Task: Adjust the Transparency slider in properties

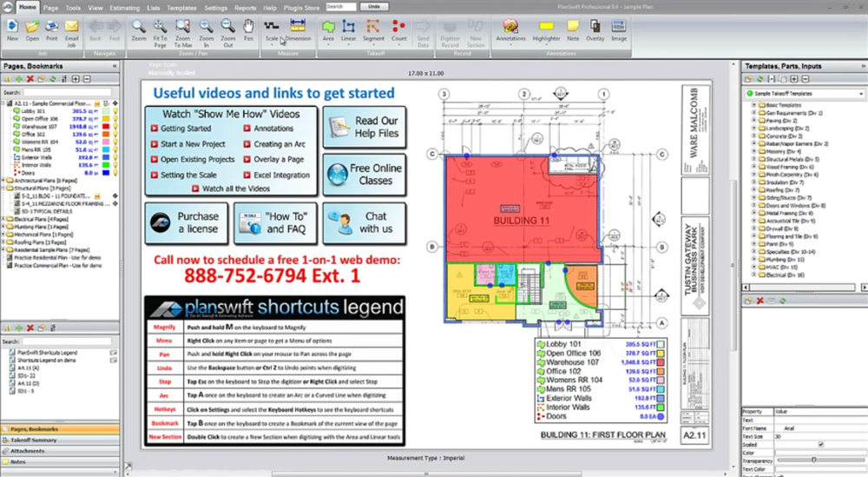Action: click(x=813, y=459)
